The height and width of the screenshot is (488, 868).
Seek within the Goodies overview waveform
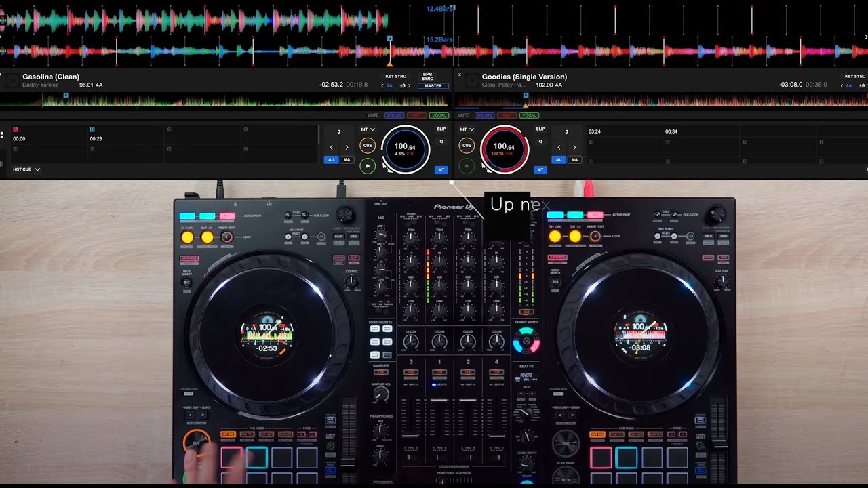pyautogui.click(x=661, y=102)
